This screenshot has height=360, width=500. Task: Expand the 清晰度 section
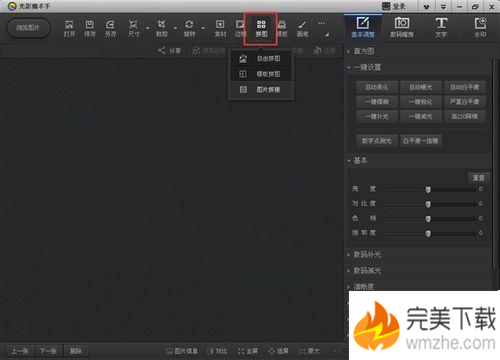pyautogui.click(x=361, y=286)
